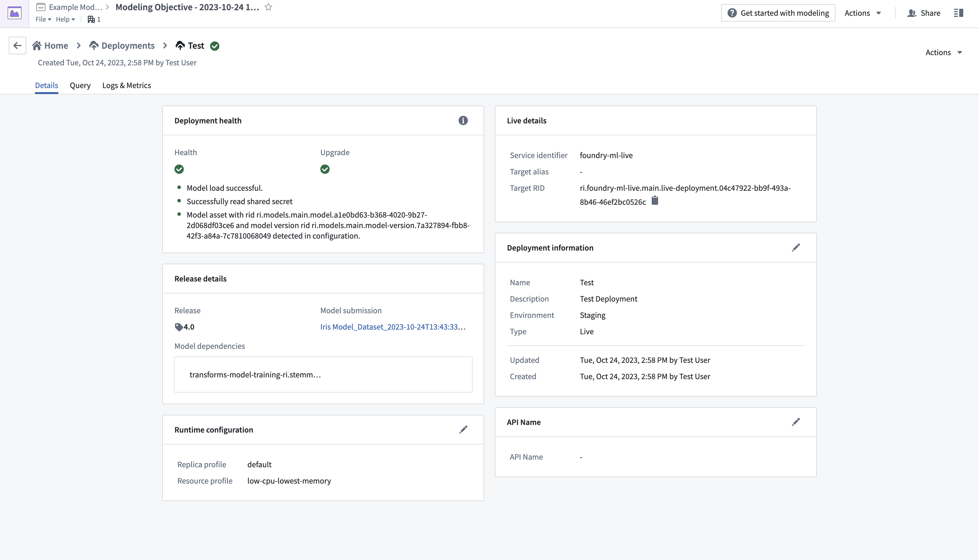The image size is (979, 560).
Task: Switch to the Logs & Metrics tab
Action: pyautogui.click(x=127, y=85)
